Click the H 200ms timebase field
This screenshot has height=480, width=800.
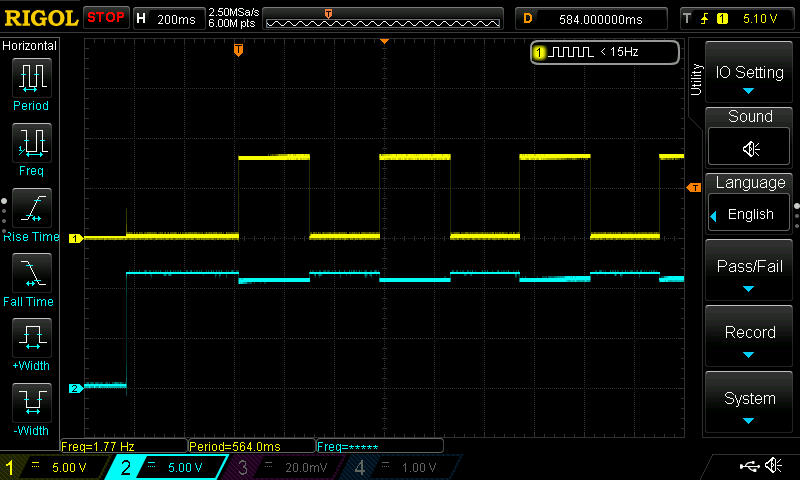[x=168, y=19]
